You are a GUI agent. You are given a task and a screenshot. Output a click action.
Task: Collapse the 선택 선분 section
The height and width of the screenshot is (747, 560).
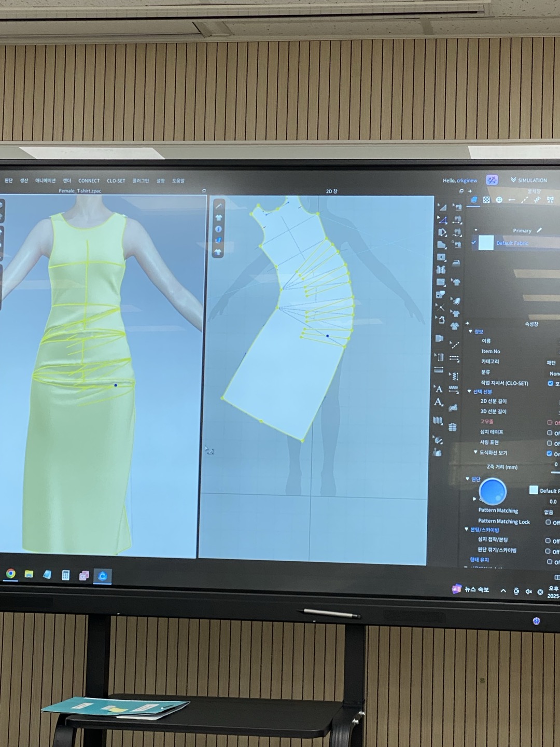pos(470,392)
